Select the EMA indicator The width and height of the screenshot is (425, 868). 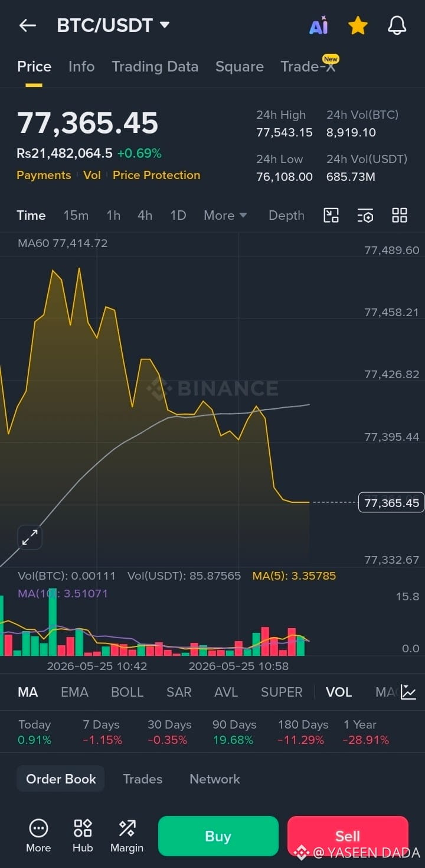pyautogui.click(x=74, y=692)
